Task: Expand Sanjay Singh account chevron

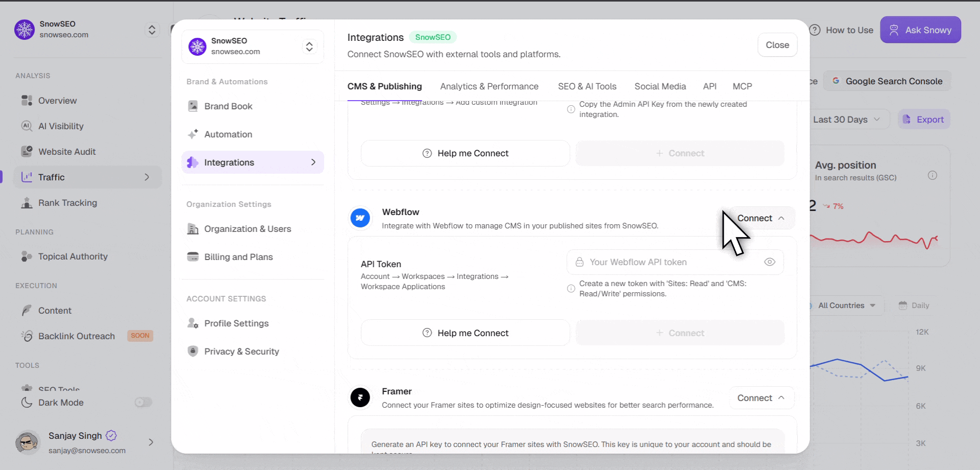Action: [151, 442]
